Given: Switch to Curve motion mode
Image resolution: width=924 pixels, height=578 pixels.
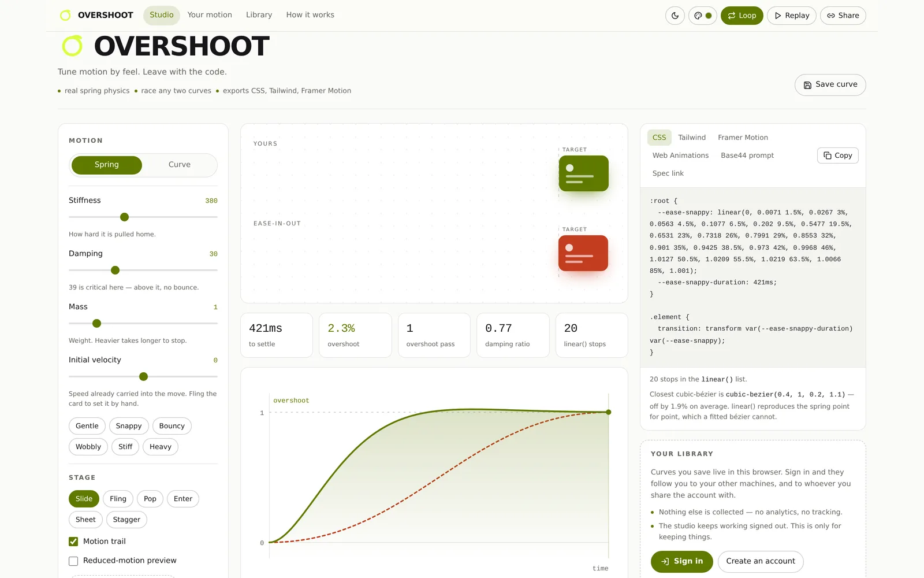Looking at the screenshot, I should point(180,165).
